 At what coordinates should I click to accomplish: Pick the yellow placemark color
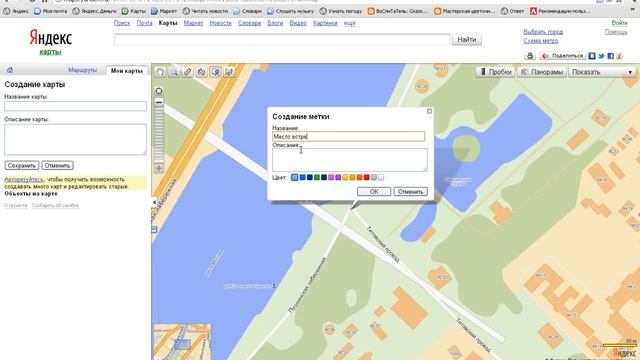[345, 177]
